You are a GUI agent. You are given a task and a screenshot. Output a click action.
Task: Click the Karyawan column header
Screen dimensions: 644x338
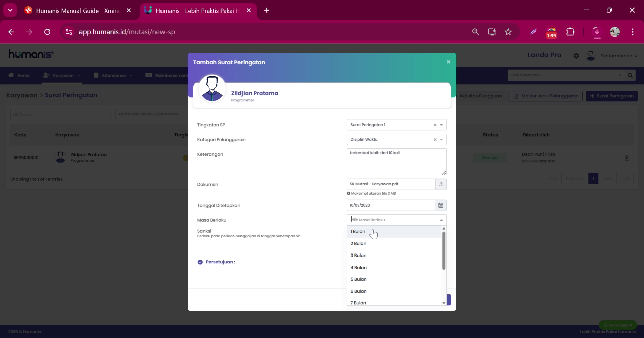point(67,135)
